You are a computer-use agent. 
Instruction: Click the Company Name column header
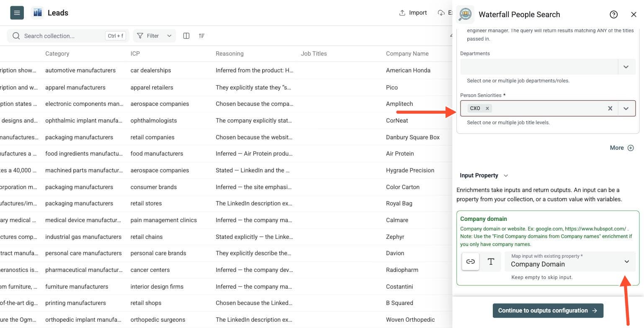point(407,54)
